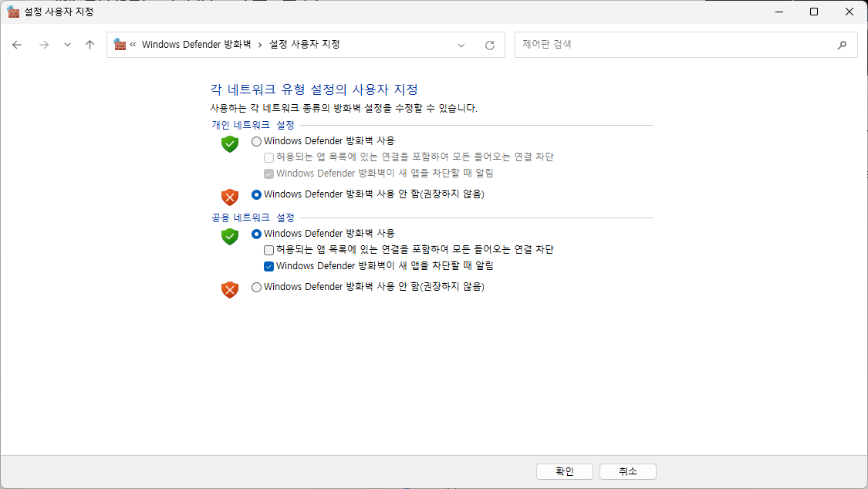
Task: Click green shield icon under 공용 네트워크 설정
Action: pyautogui.click(x=230, y=236)
